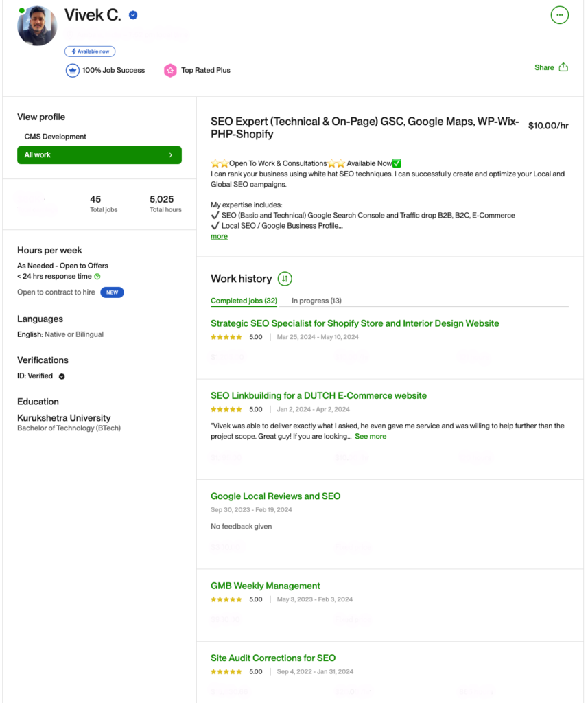The image size is (588, 703).
Task: Switch to the In progress (13) tab
Action: 316,301
